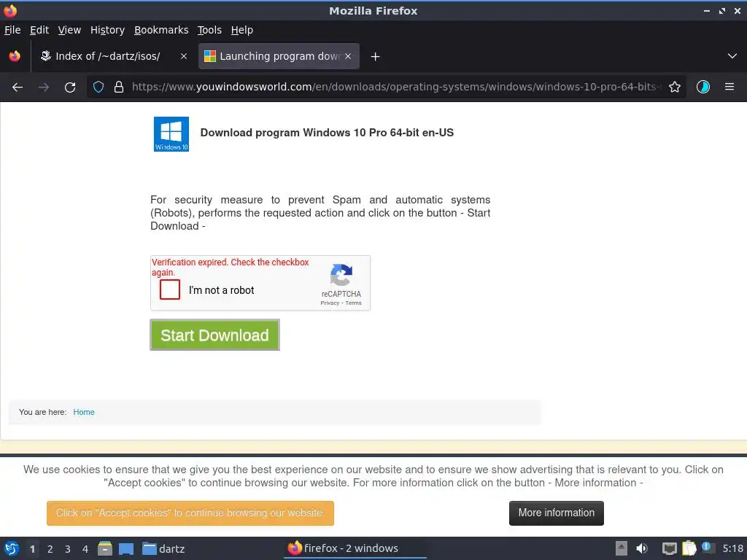Open the File menu
The image size is (747, 560).
pos(12,30)
